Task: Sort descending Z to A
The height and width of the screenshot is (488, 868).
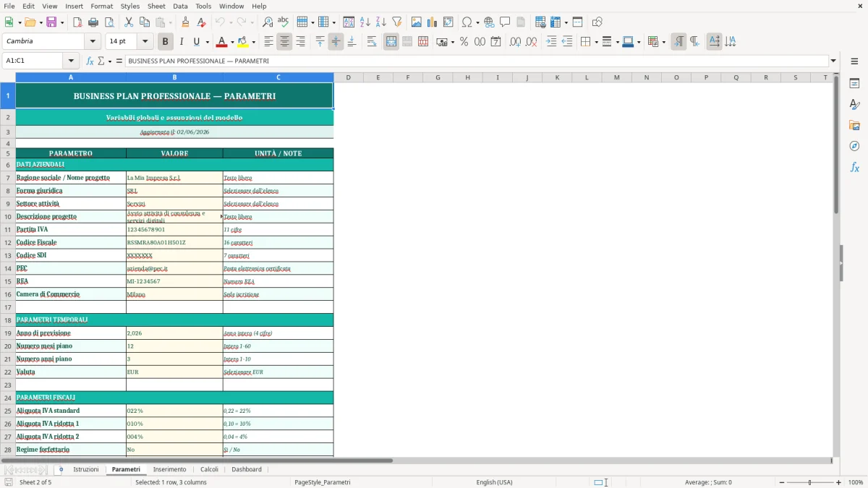Action: click(x=381, y=22)
